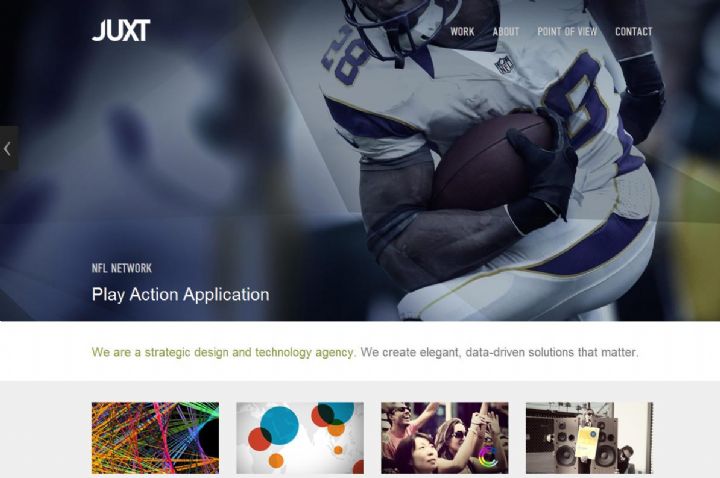Image resolution: width=720 pixels, height=478 pixels.
Task: Open the world map circles thumbnail
Action: click(300, 438)
